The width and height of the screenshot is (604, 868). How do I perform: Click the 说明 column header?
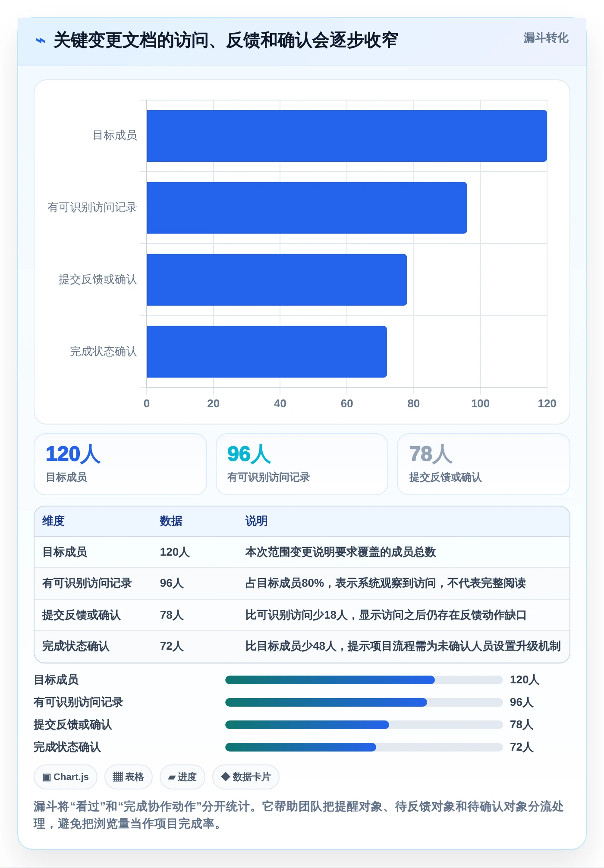[x=257, y=521]
